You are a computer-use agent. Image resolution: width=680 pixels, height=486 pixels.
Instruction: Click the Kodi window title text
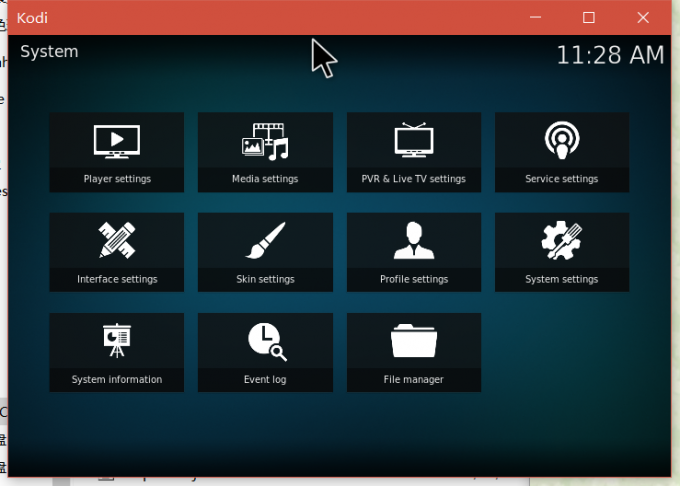[32, 17]
